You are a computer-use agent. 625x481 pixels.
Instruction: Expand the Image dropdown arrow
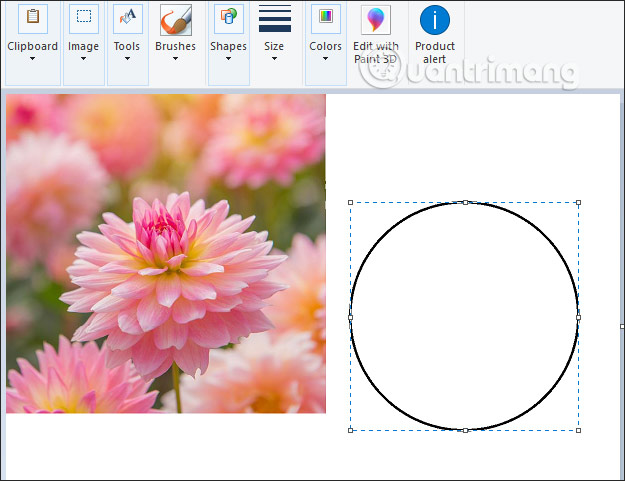[83, 59]
